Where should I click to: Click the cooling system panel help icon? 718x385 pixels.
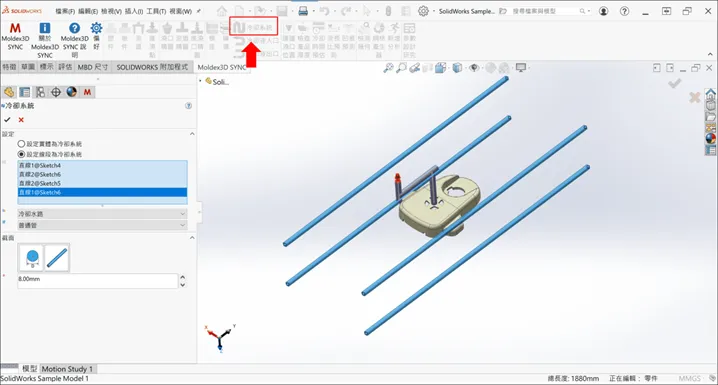click(188, 106)
